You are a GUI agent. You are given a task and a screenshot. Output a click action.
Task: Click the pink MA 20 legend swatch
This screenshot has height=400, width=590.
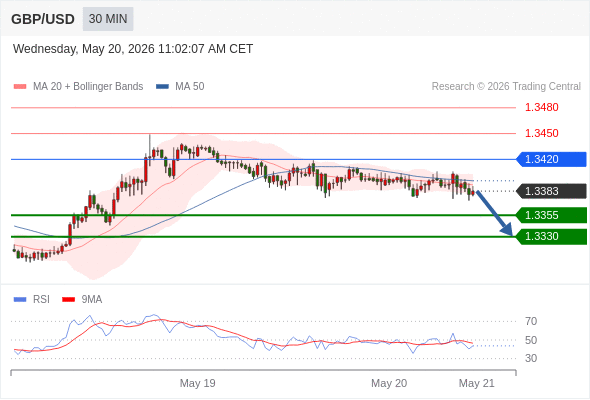(20, 87)
